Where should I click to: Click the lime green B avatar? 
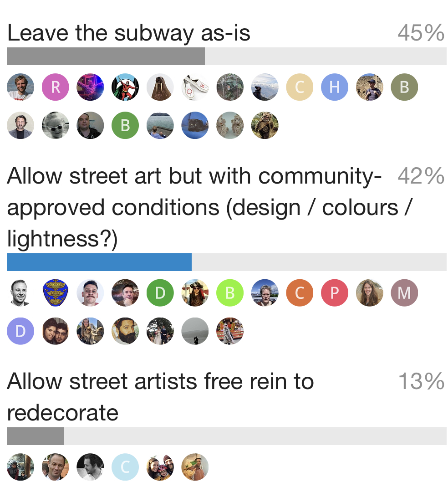(230, 293)
